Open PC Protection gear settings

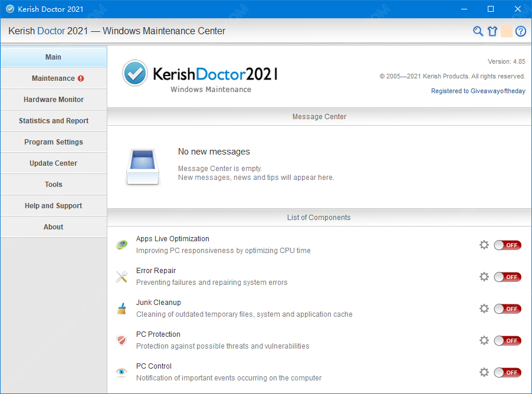point(484,340)
